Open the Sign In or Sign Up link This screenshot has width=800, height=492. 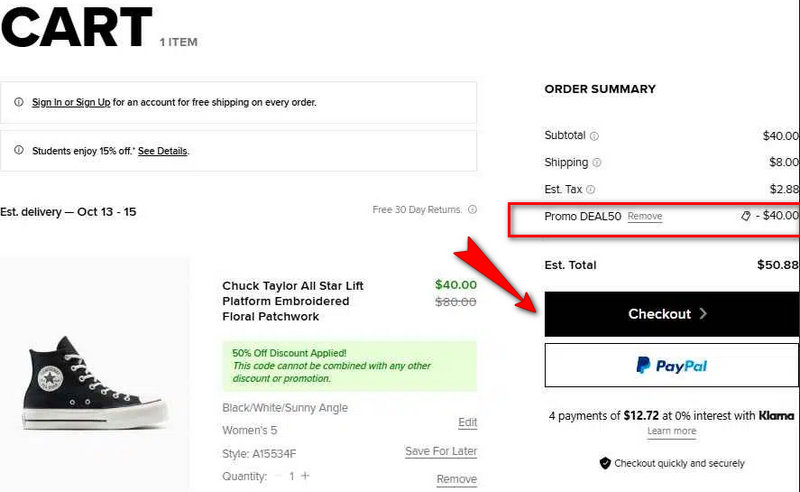click(71, 102)
